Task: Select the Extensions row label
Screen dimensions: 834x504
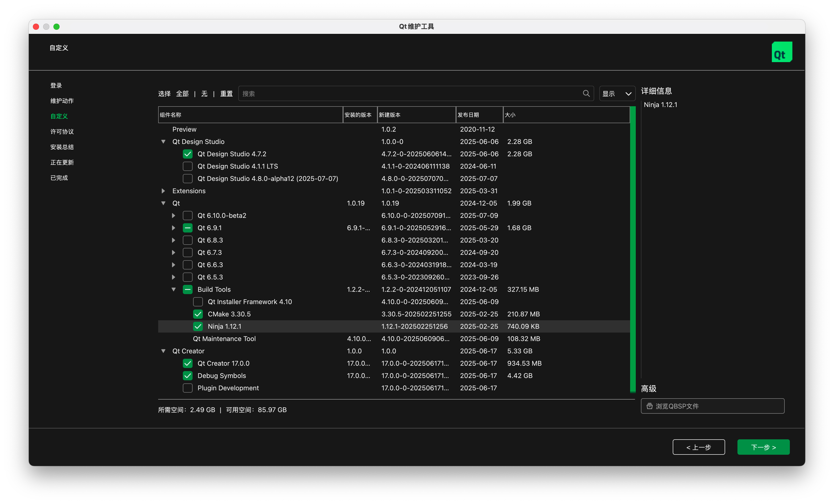Action: click(189, 191)
